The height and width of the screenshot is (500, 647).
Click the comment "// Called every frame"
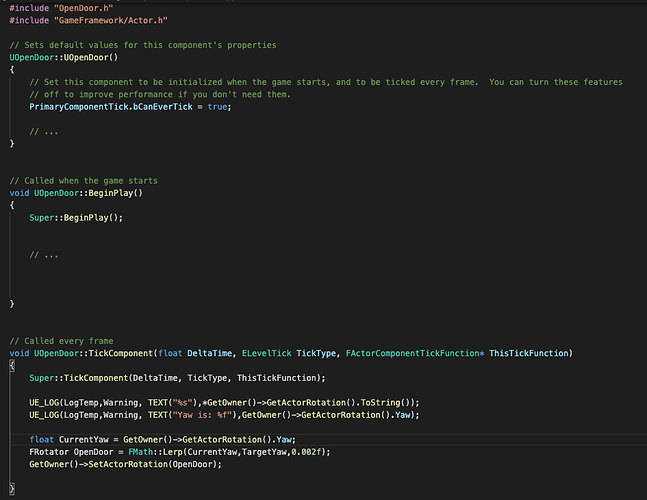click(61, 341)
